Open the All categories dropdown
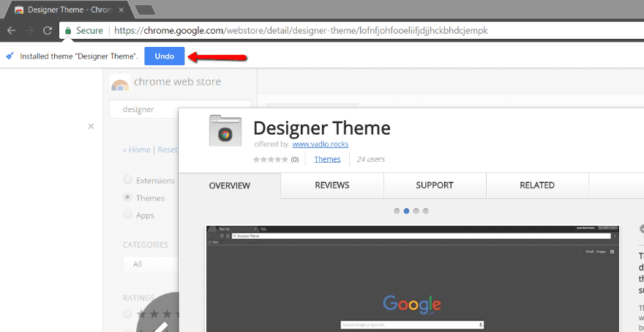Screen dimensions: 644x332 [x=150, y=264]
